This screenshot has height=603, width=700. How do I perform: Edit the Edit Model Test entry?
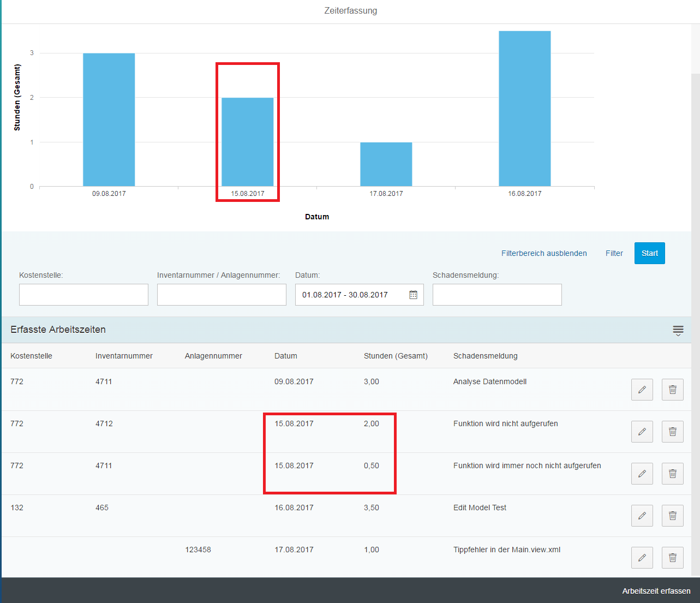(642, 516)
